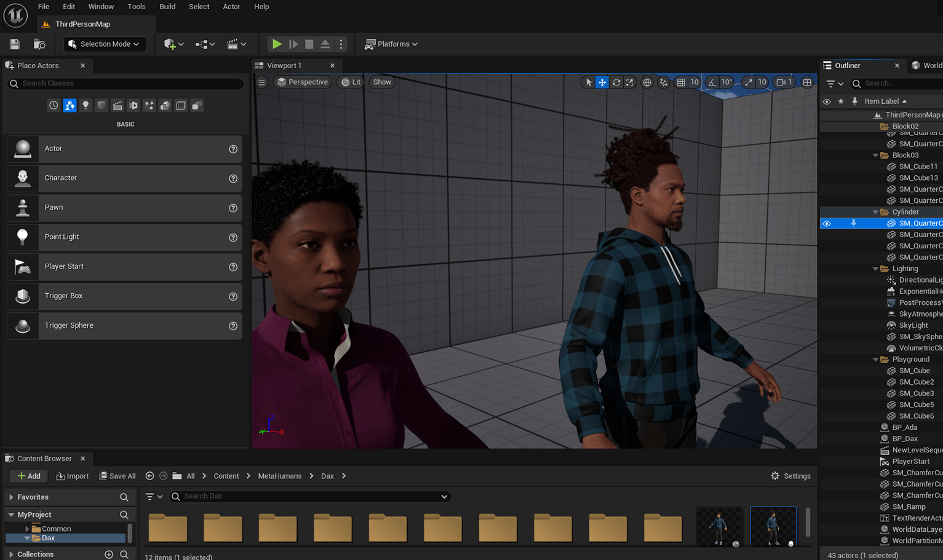Show the Recently Placed category in Place Actors
Screen dimensions: 943x560
54,106
